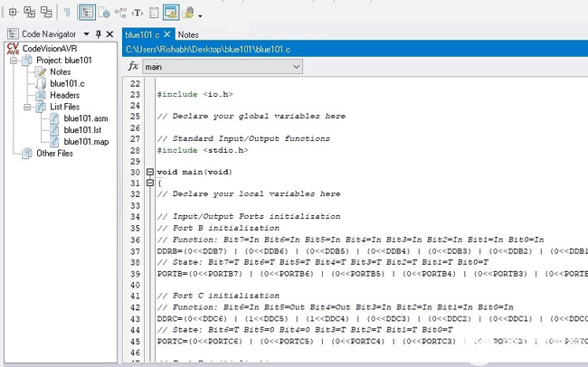Open the dropdown arrow beside the programmer icon

[x=200, y=15]
